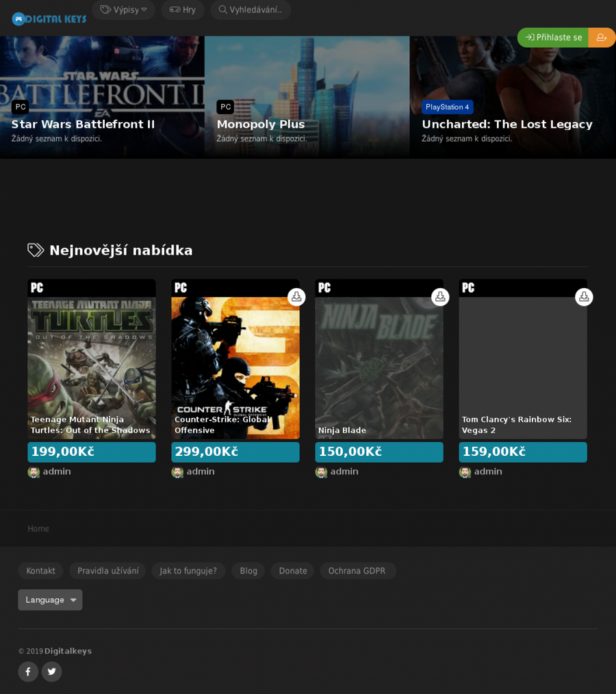Screen dimensions: 616x694
Task: Open admin profile link under 150,00Kč listing
Action: (344, 472)
